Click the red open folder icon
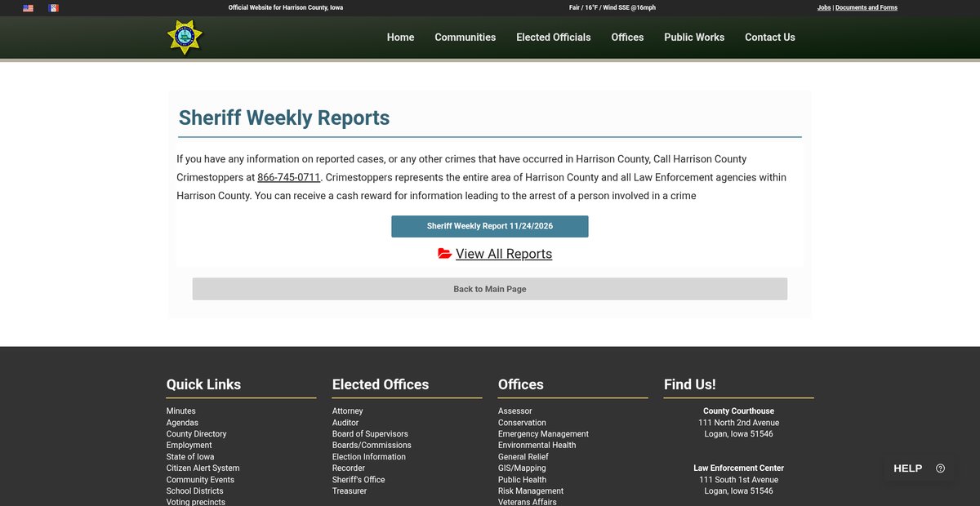Screen dimensions: 980x506 click(x=444, y=254)
